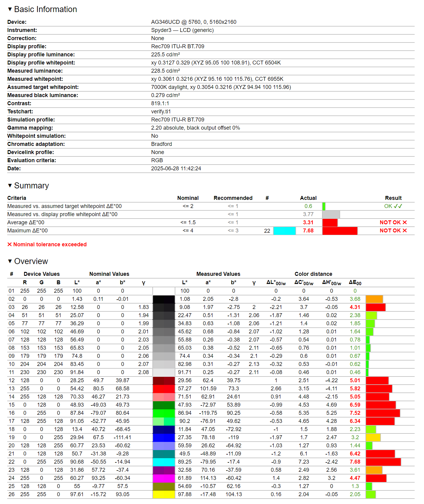Click the Measured Values column group header
This screenshot has height=504, width=424.
[218, 274]
